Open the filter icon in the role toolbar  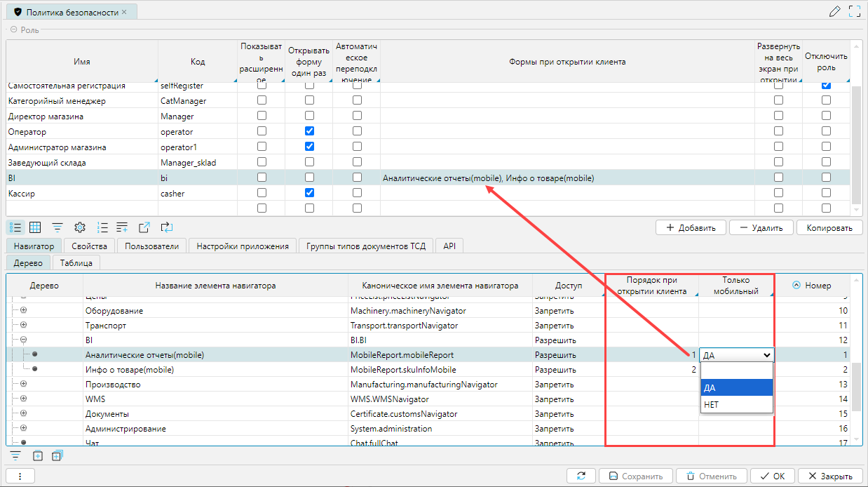point(57,227)
